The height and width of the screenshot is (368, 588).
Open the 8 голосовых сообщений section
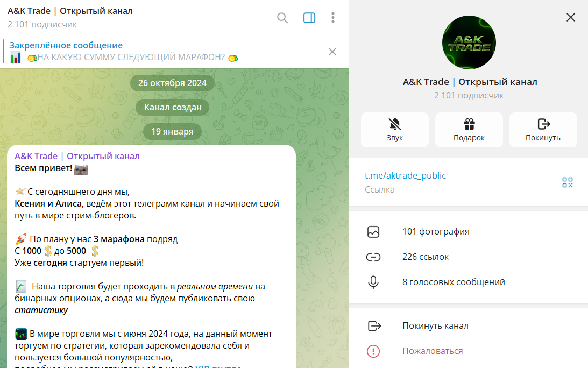click(453, 282)
